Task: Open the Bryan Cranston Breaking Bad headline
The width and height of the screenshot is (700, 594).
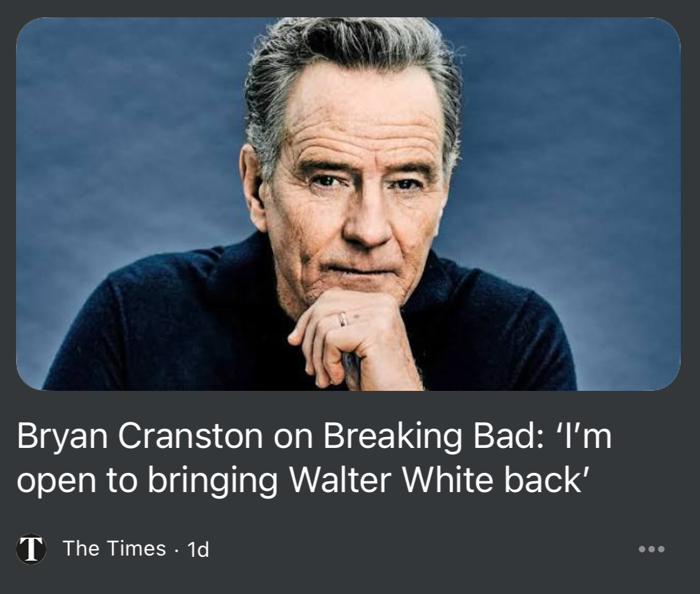Action: (x=314, y=458)
